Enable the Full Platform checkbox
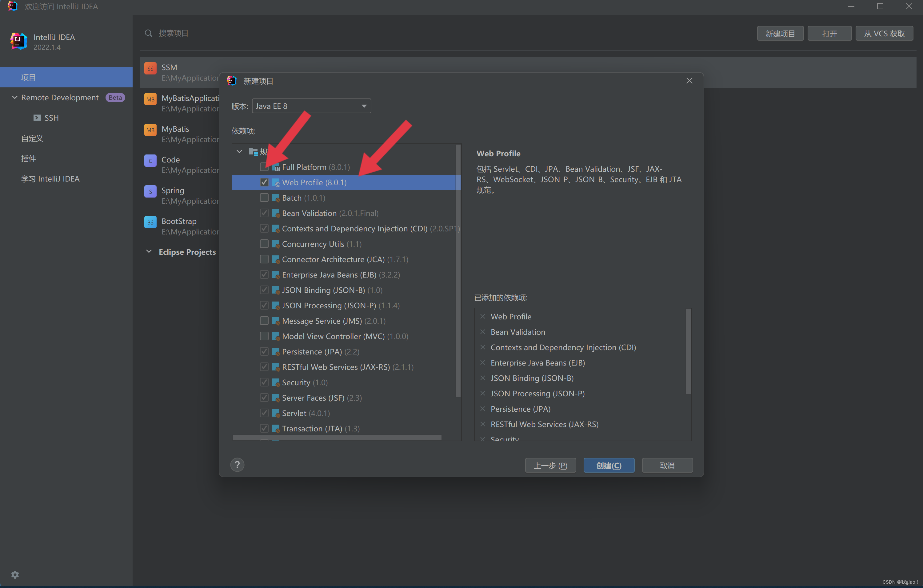 click(x=264, y=167)
